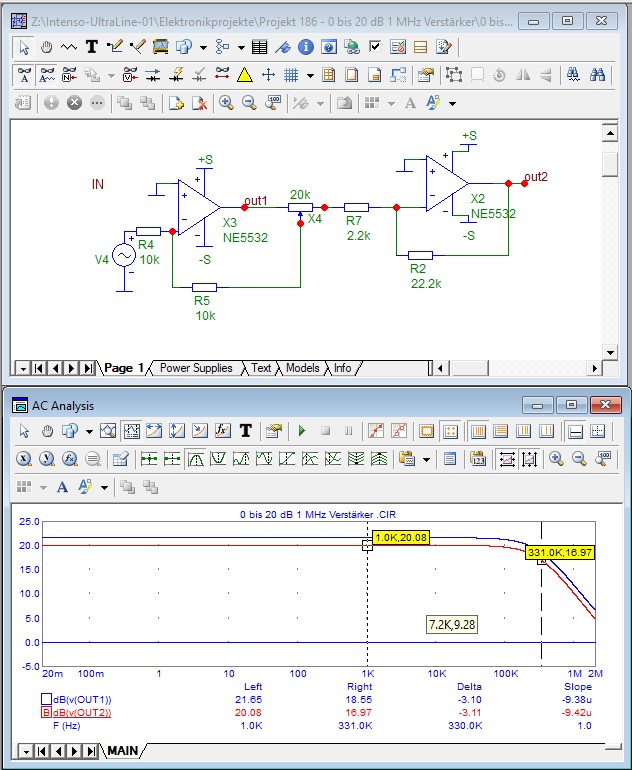Image resolution: width=632 pixels, height=770 pixels.
Task: Toggle the dB(v(OUT1)) curve selector box
Action: click(46, 699)
